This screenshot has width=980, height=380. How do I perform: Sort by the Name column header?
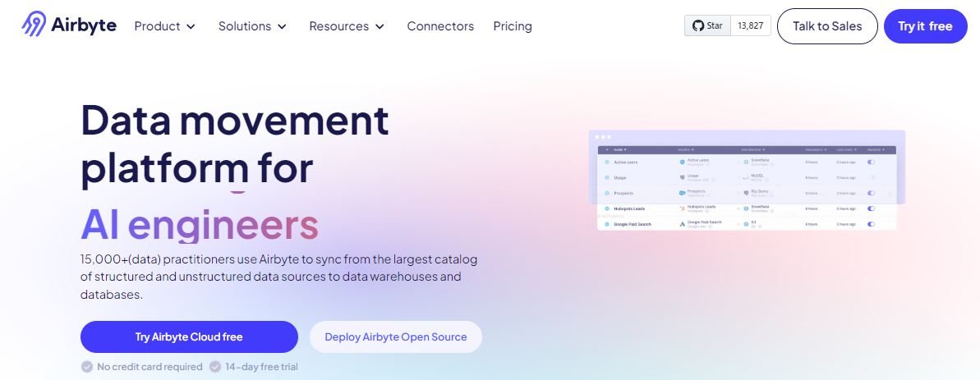point(620,149)
